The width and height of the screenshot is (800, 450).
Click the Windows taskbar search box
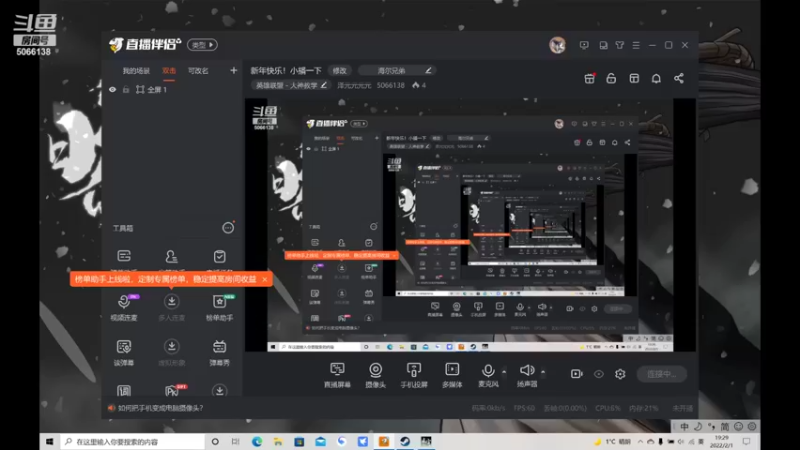[133, 441]
